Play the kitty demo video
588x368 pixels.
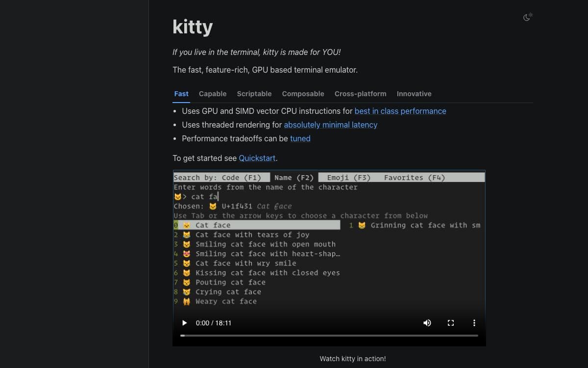coord(185,323)
